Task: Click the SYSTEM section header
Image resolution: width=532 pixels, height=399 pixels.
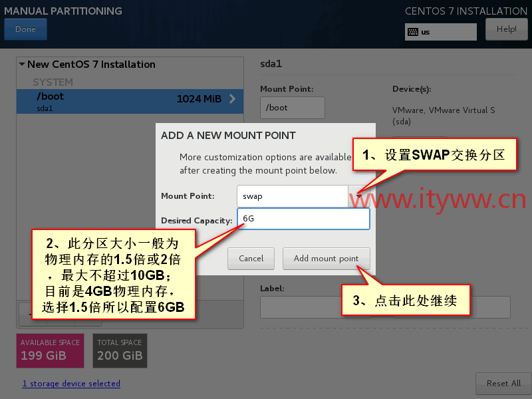Action: (x=53, y=82)
